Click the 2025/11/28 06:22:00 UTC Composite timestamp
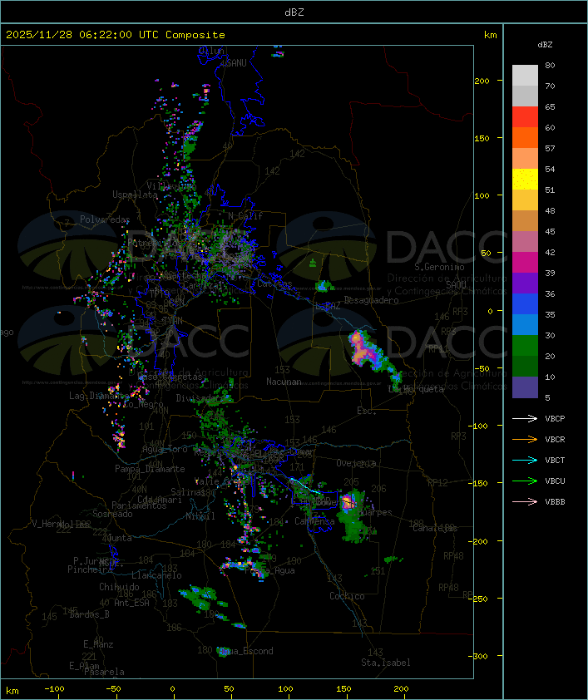 (116, 35)
